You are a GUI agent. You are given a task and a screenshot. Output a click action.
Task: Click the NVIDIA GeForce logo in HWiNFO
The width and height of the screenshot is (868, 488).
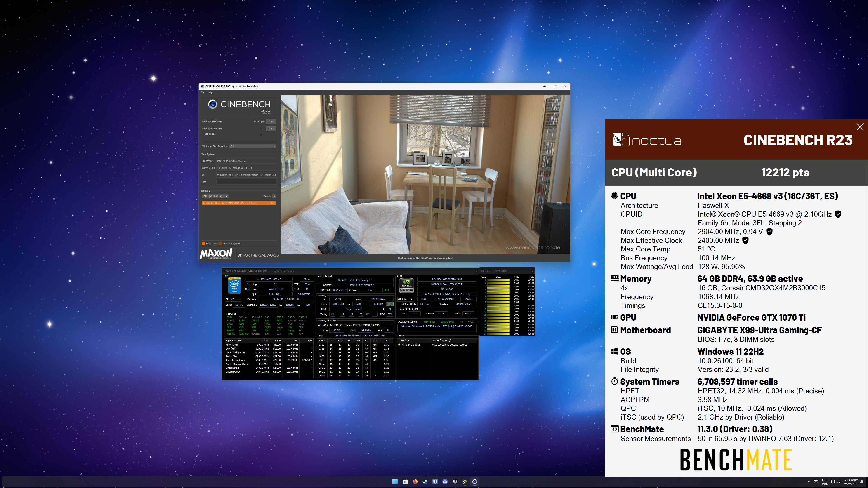pos(406,286)
